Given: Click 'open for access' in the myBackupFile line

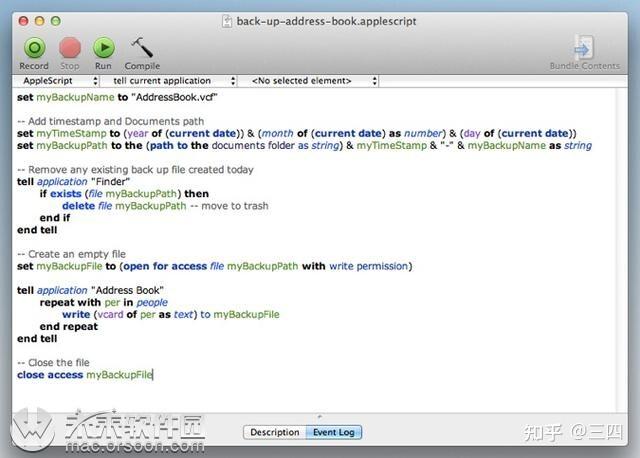Looking at the screenshot, I should [165, 266].
